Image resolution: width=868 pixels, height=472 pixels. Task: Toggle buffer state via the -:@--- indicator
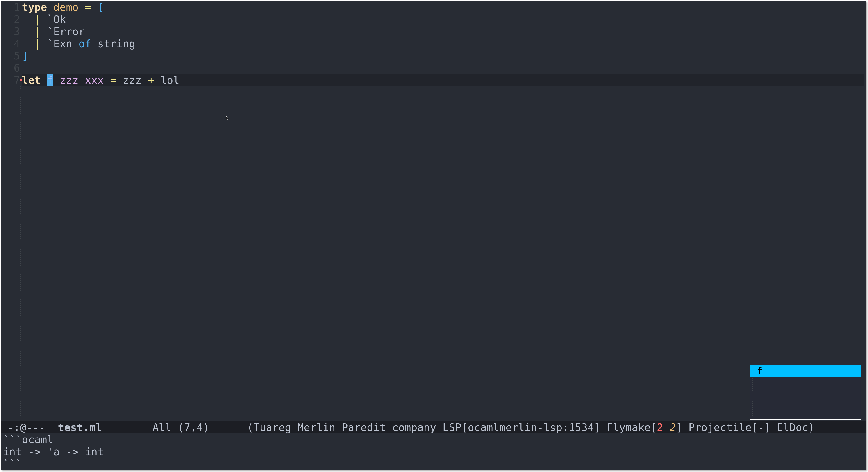tap(26, 428)
